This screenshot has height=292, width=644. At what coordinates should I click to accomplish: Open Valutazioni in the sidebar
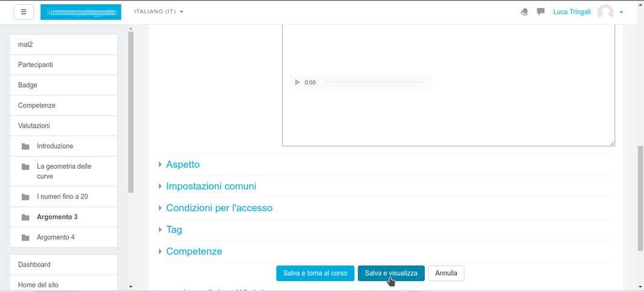coord(63,125)
